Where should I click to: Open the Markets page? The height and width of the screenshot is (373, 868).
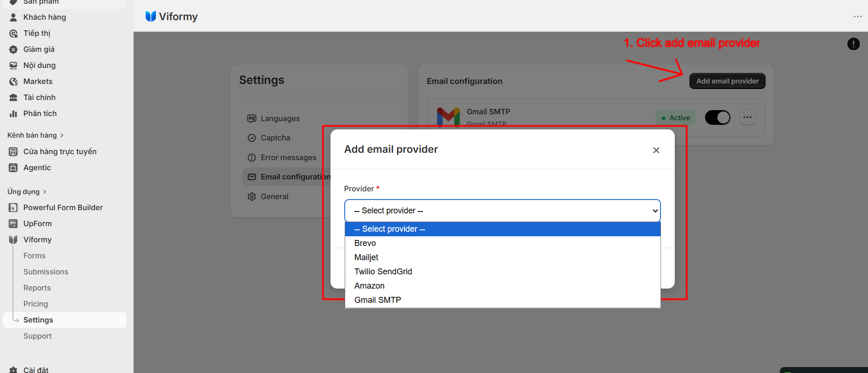coord(38,81)
